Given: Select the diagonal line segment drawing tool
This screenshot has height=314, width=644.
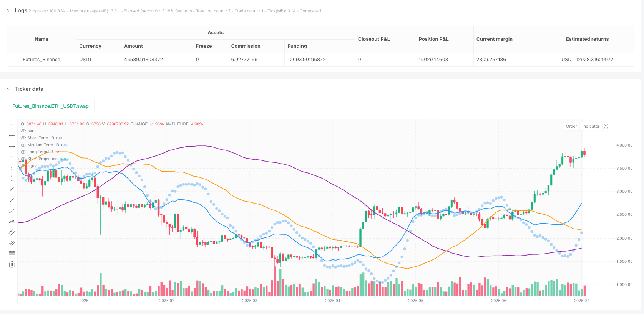Looking at the screenshot, I should coord(12,210).
